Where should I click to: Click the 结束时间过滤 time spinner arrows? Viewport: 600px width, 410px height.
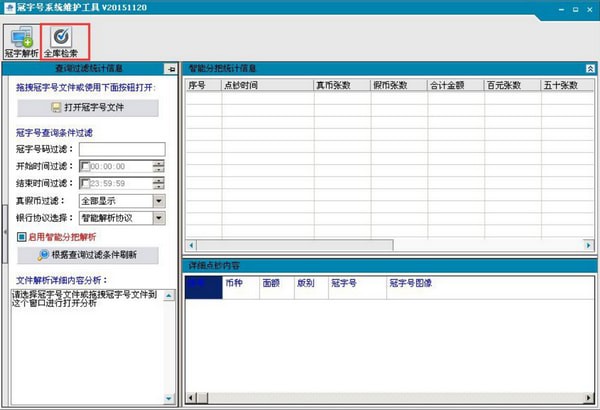coord(158,183)
